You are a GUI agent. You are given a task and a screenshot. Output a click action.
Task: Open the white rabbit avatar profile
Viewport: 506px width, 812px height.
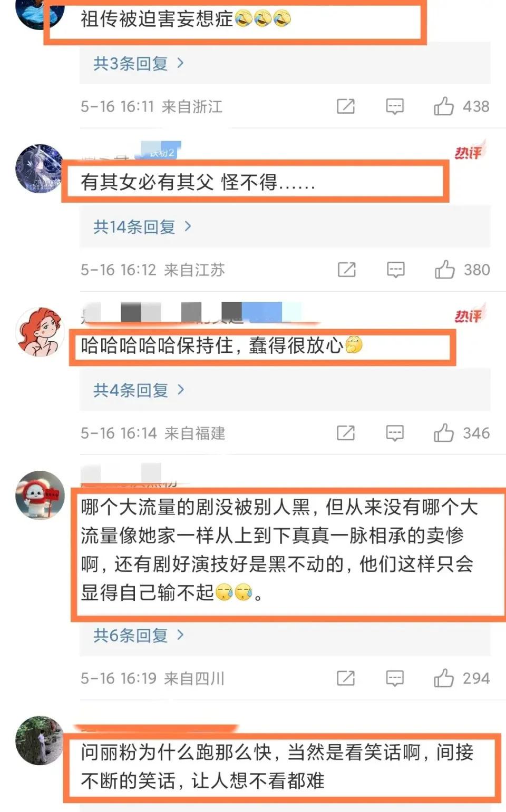(x=40, y=496)
